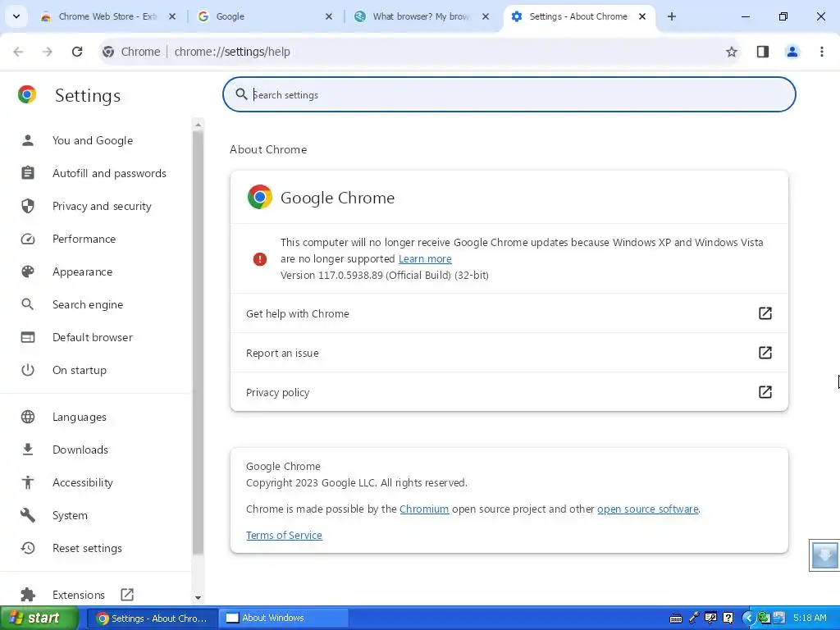The height and width of the screenshot is (630, 840).
Task: Open Report an issue row
Action: 509,353
